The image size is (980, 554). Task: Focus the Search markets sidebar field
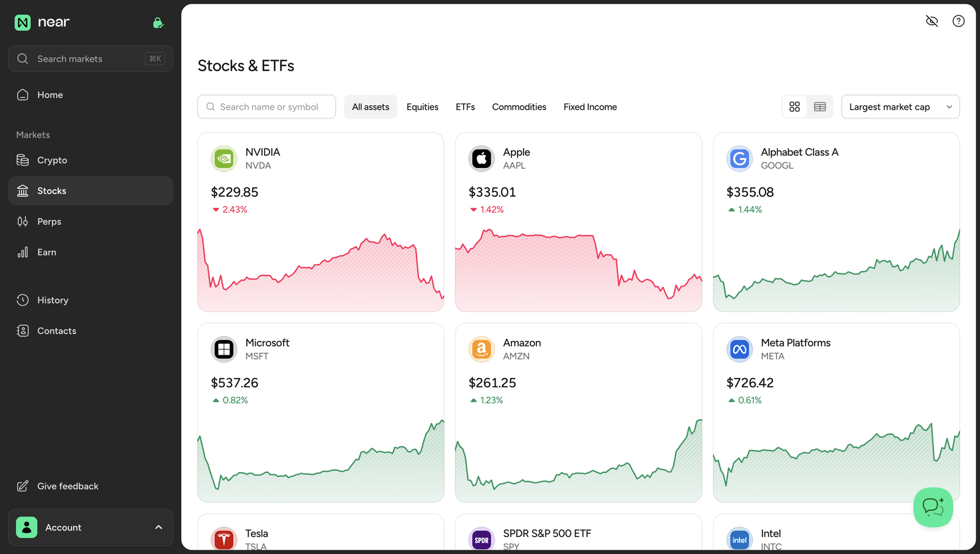pos(91,59)
